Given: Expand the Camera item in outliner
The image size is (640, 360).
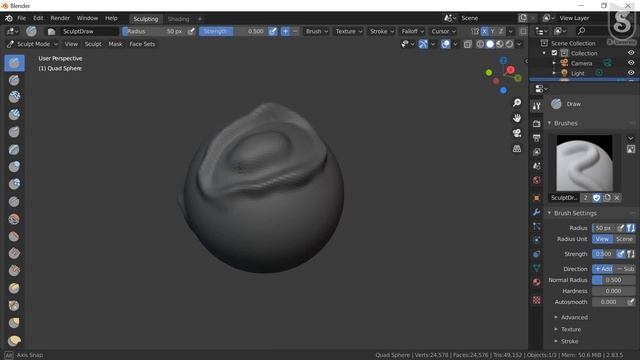Looking at the screenshot, I should (x=554, y=63).
